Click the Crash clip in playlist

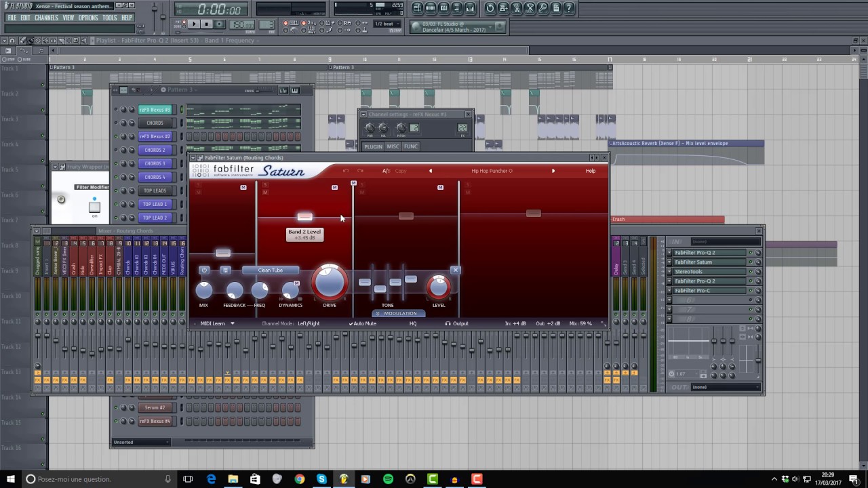point(668,219)
